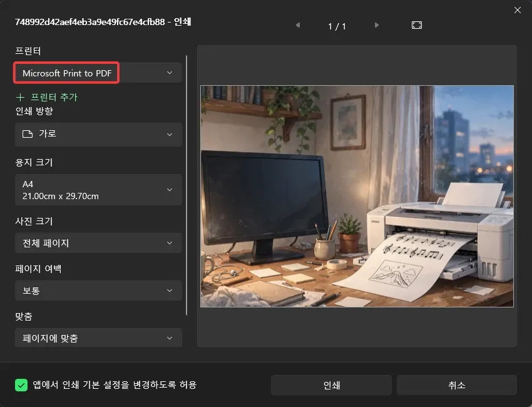Open the 맞춤 dropdown showing 페이지에 맞춤

[98, 337]
